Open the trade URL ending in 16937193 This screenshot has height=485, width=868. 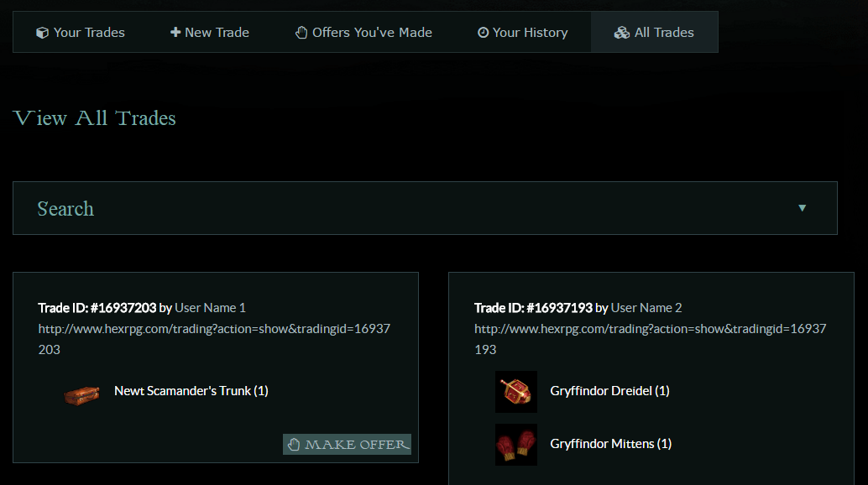click(650, 339)
